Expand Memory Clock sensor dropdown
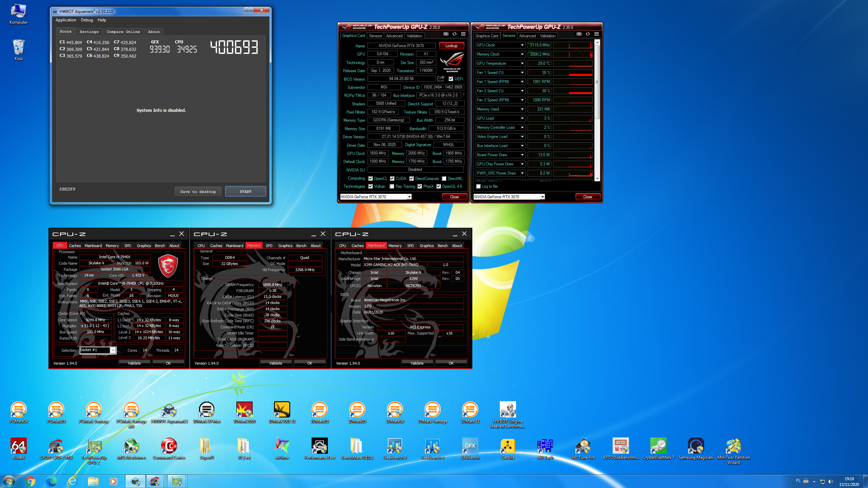This screenshot has width=868, height=488. pyautogui.click(x=522, y=54)
